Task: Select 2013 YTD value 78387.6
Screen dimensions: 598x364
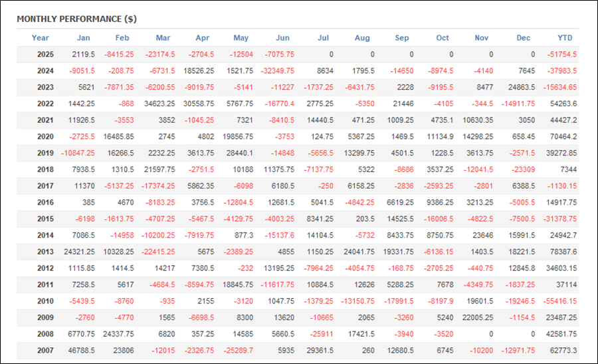Action: [x=563, y=252]
